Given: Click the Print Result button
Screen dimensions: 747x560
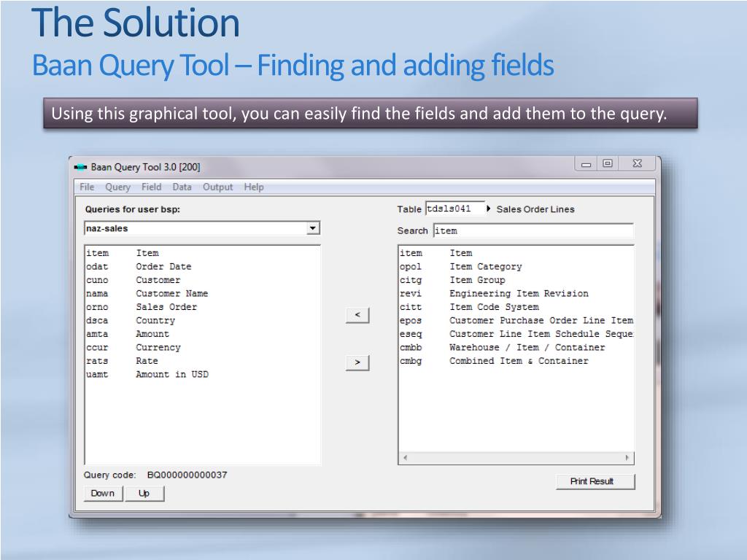Looking at the screenshot, I should tap(595, 481).
